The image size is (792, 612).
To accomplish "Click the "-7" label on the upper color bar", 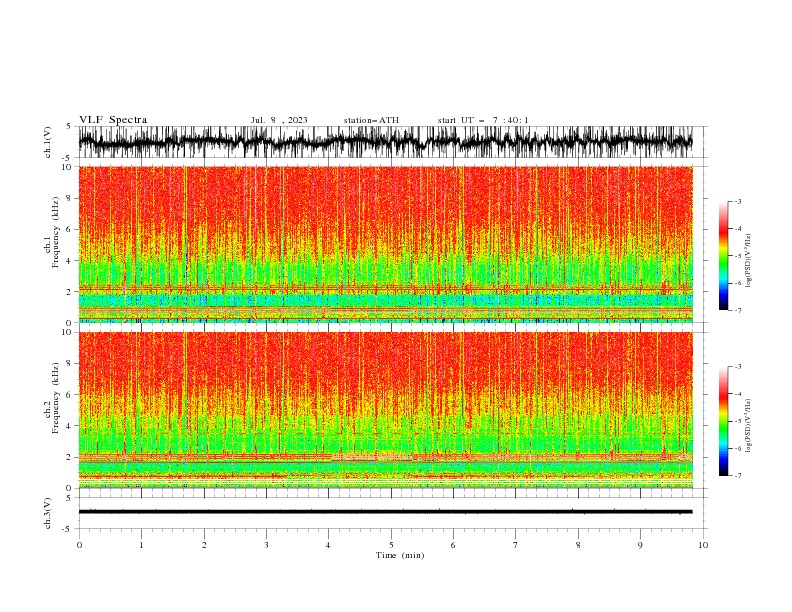I will tap(737, 310).
